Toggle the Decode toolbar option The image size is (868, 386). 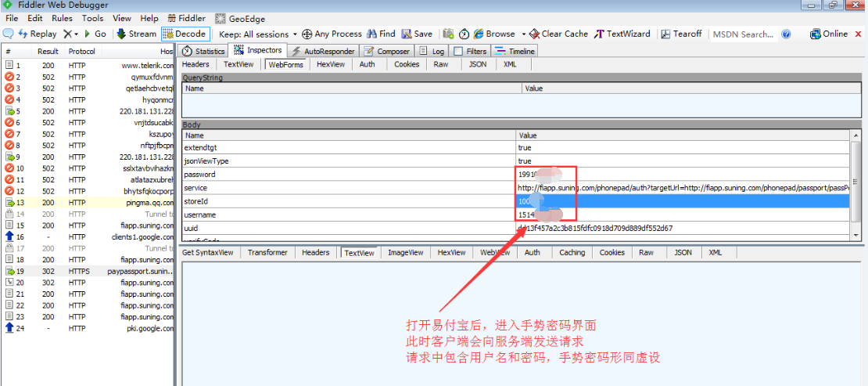coord(185,34)
